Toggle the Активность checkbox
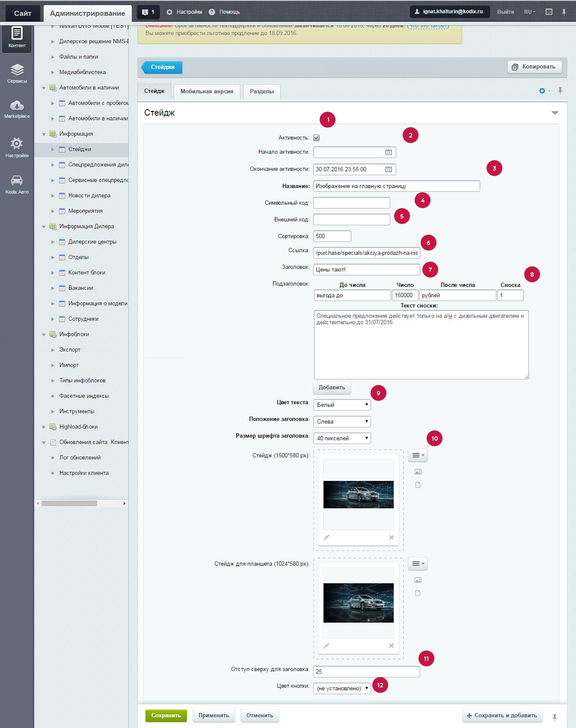This screenshot has height=728, width=576. (x=317, y=138)
